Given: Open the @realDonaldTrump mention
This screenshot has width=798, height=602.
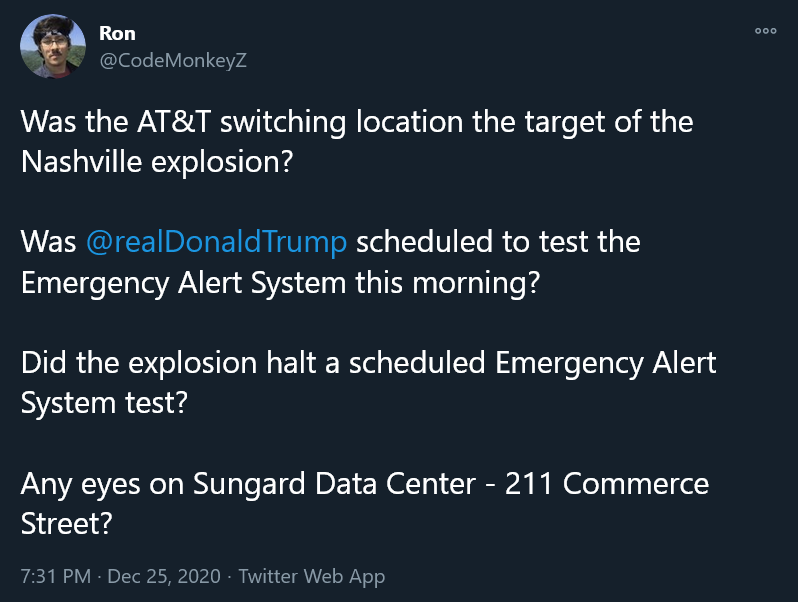Looking at the screenshot, I should point(217,243).
